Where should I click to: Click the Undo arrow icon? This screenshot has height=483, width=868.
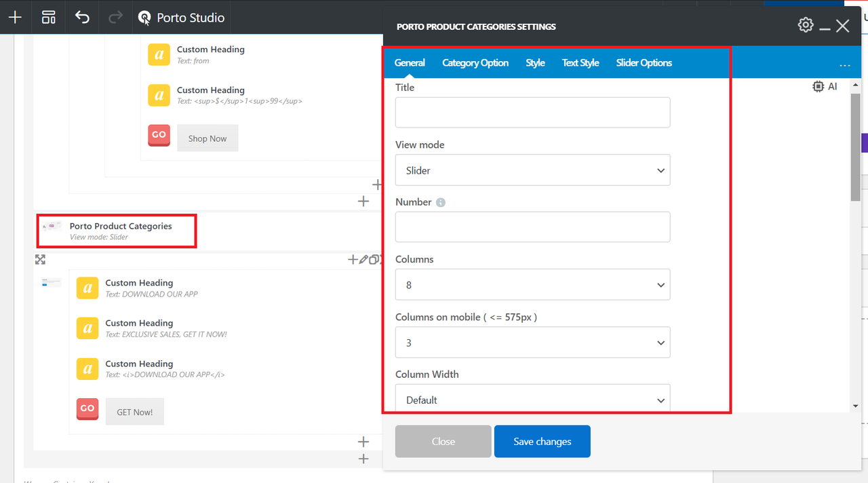82,17
